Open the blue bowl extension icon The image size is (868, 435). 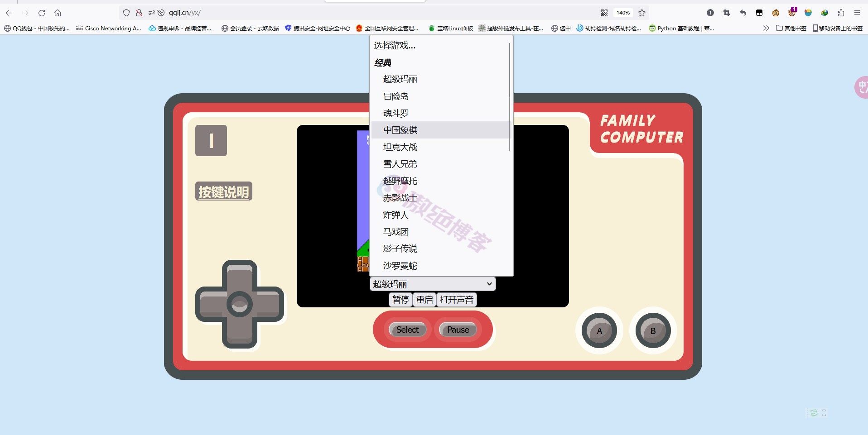(808, 13)
